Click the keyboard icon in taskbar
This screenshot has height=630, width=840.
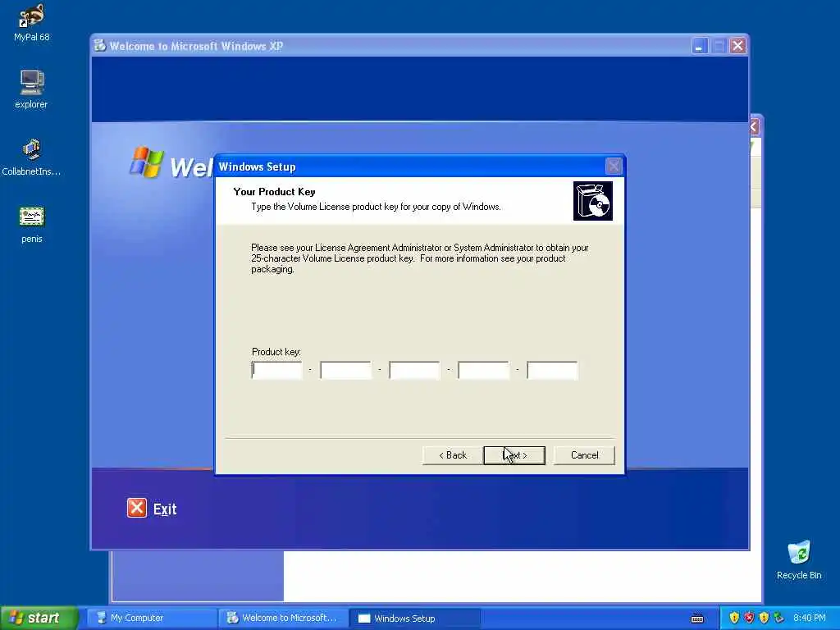coord(697,619)
